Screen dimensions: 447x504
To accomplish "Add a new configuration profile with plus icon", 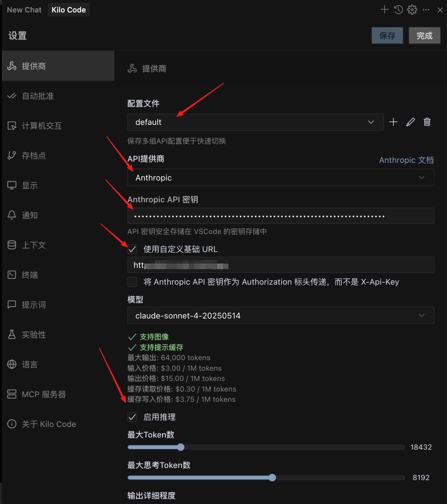I will 393,122.
